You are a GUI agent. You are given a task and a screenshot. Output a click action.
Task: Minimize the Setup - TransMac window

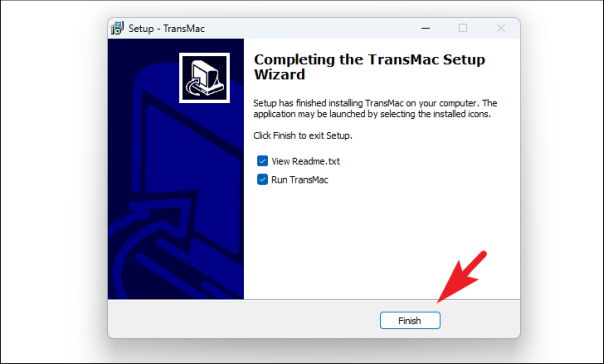pyautogui.click(x=425, y=28)
